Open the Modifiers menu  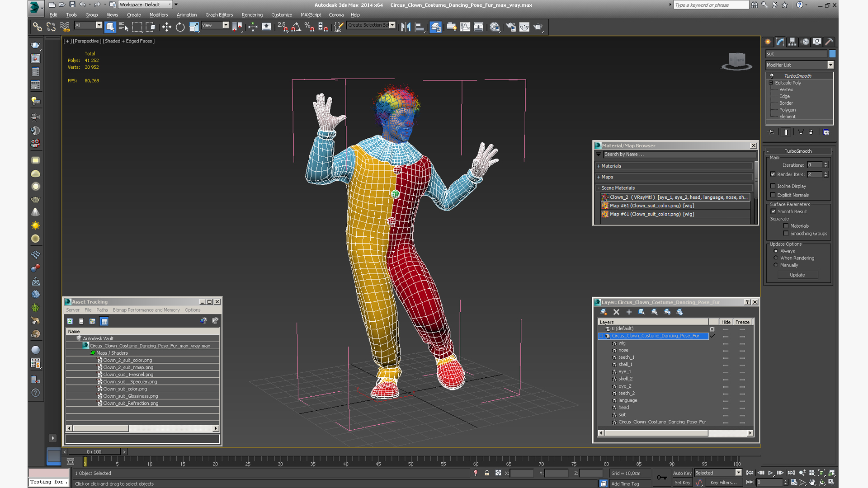(158, 15)
